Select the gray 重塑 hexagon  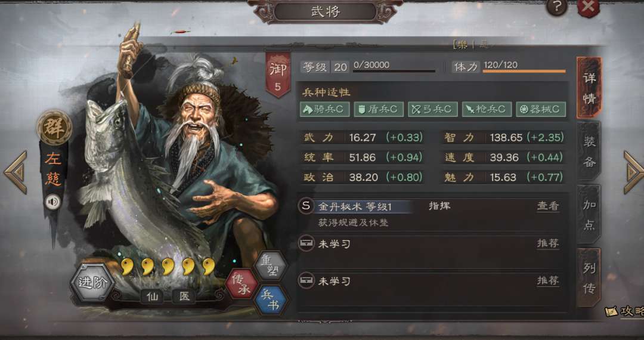[270, 266]
